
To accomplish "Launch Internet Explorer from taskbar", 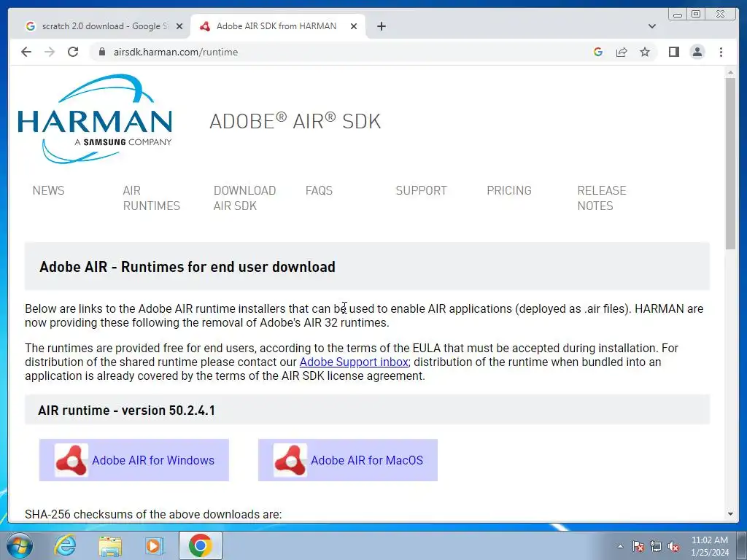I will (65, 545).
